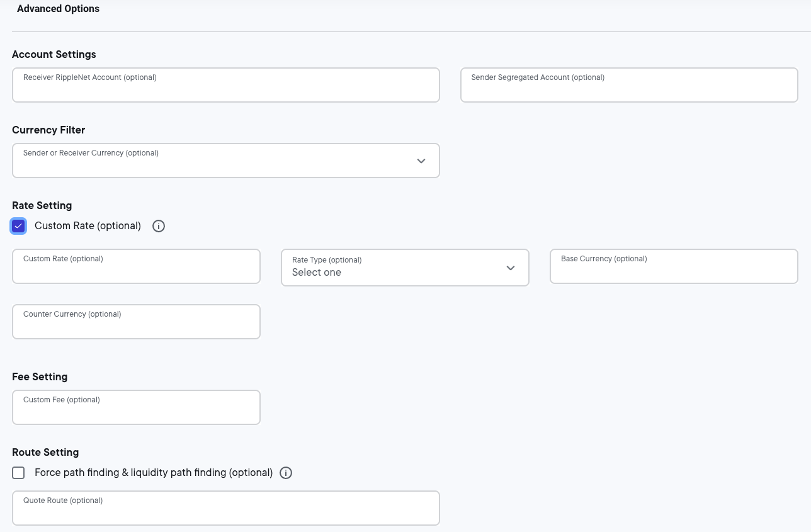
Task: Open the Sender or Receiver Currency dropdown
Action: 225,161
